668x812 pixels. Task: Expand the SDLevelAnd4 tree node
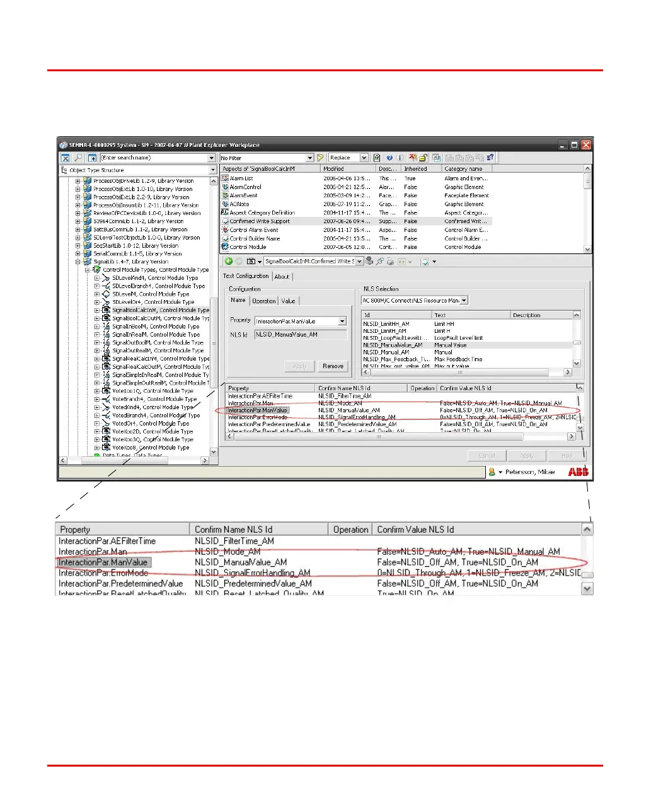pos(97,278)
